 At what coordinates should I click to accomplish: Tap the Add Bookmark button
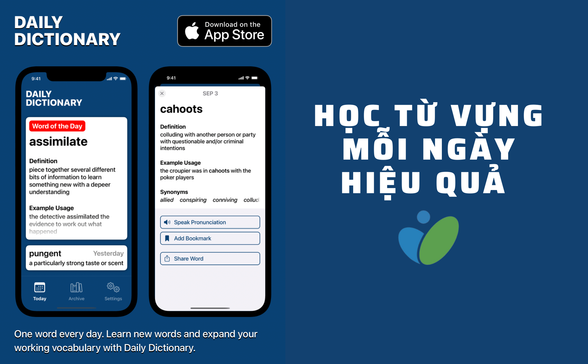[210, 238]
